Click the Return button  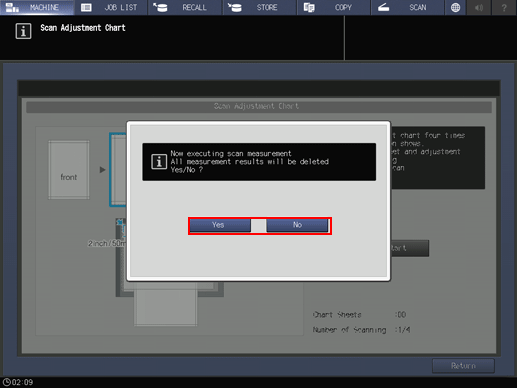463,366
